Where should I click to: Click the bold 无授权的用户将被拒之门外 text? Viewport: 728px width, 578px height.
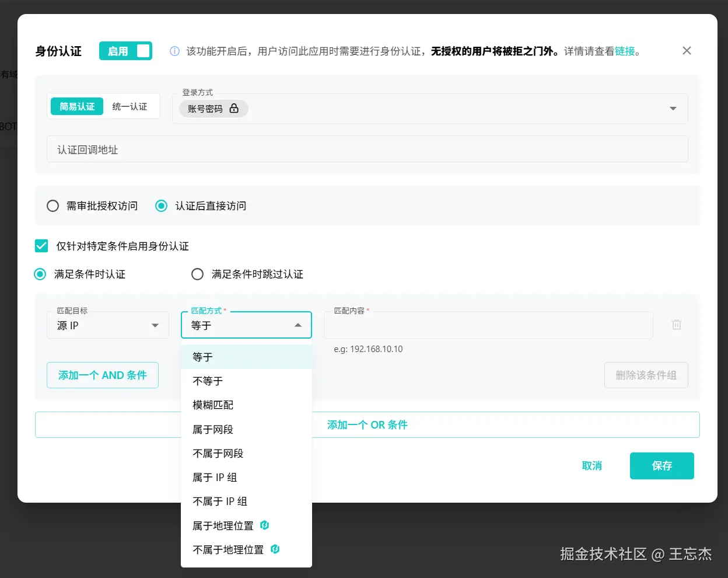point(492,51)
